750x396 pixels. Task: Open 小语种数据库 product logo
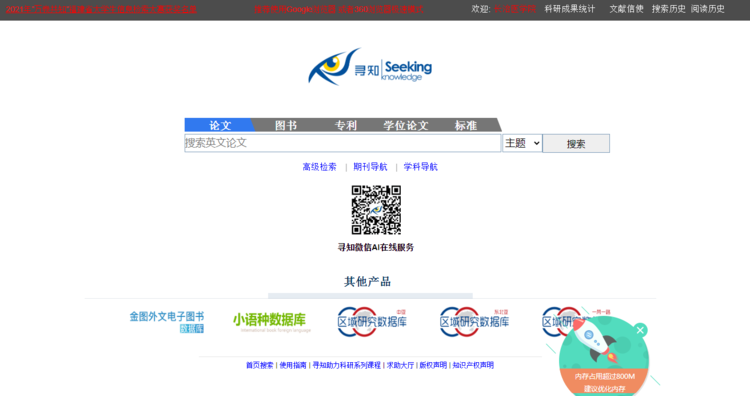click(x=272, y=321)
